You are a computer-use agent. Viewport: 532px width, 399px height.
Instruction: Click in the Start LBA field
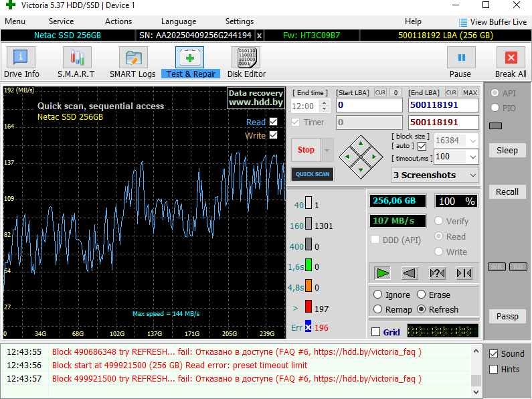click(x=369, y=105)
